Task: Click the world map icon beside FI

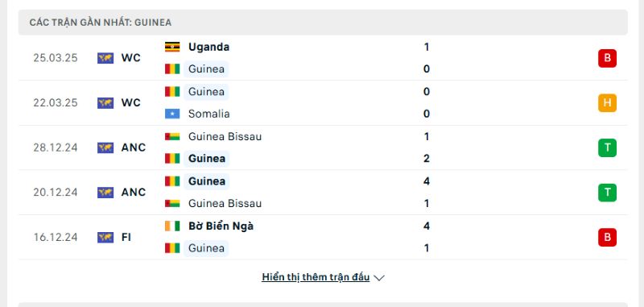Action: (x=105, y=237)
